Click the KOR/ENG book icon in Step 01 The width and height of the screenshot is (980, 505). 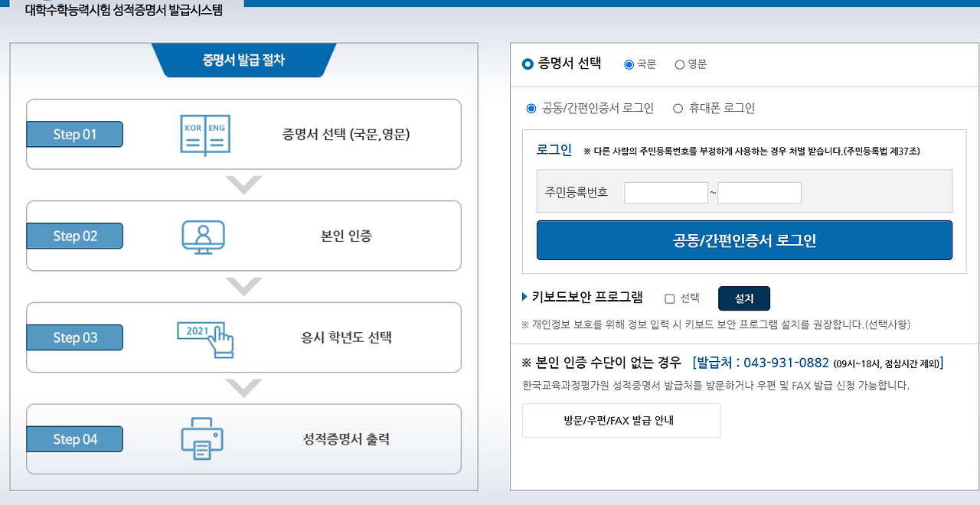coord(204,134)
